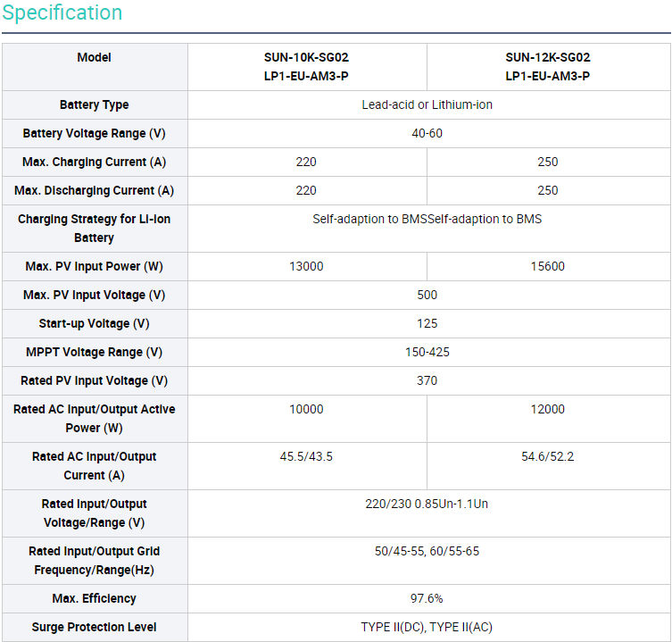Click the Battery Voltage Range 40-60 value

click(427, 134)
